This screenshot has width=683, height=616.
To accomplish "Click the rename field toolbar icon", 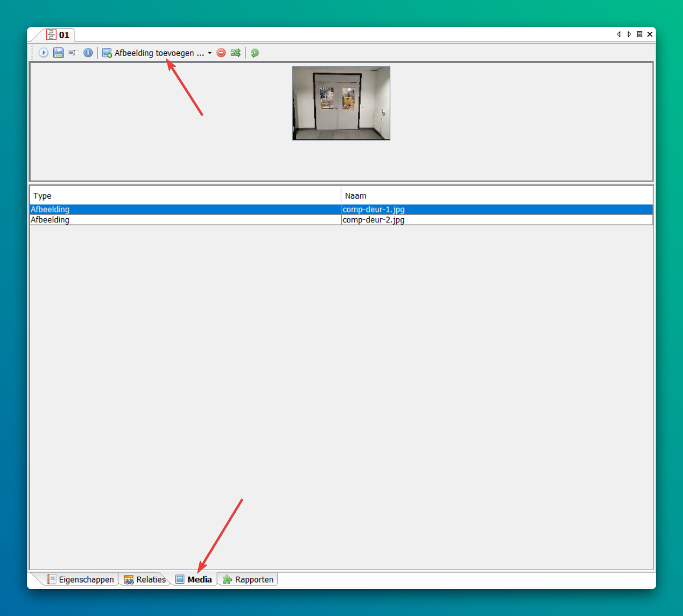I will pyautogui.click(x=73, y=53).
